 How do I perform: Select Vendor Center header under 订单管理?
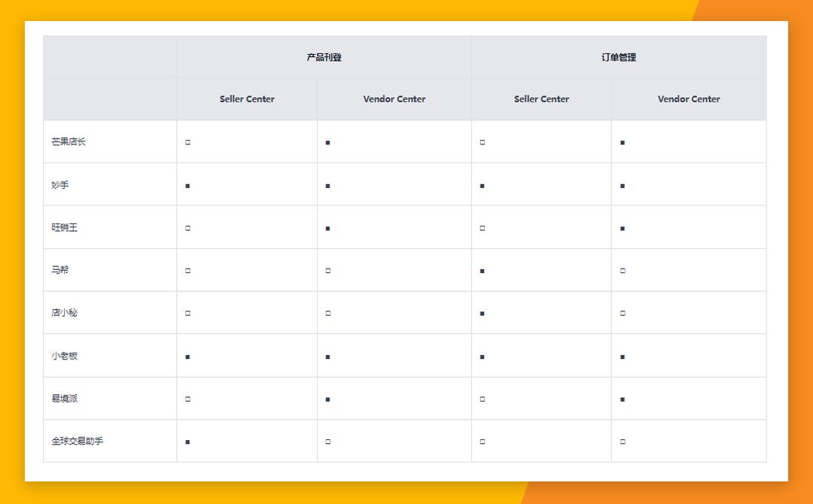pos(689,99)
